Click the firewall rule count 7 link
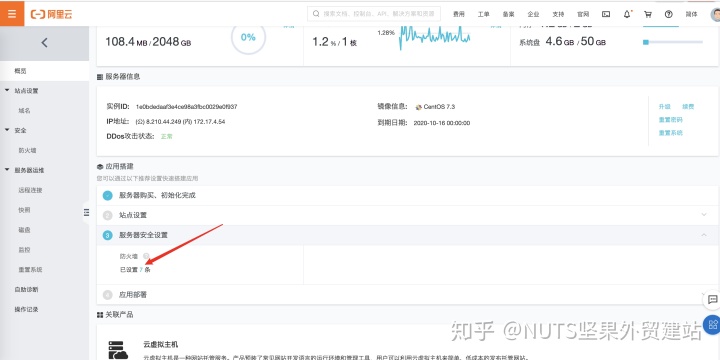 coord(141,270)
